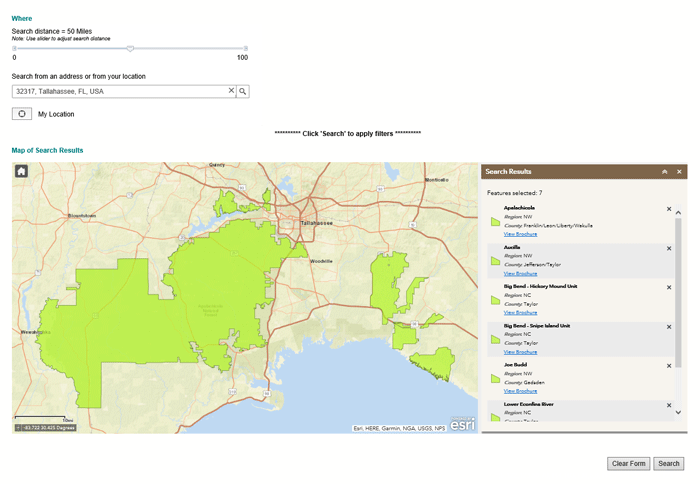Collapse the Search Results panel
Screen dimensions: 700x484
(664, 172)
